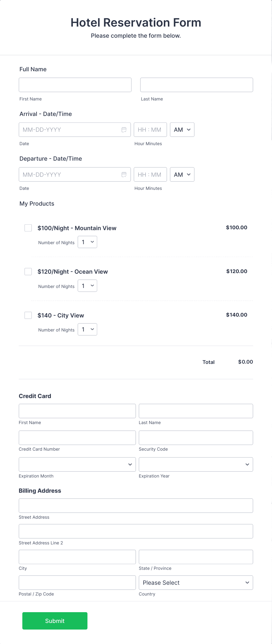Image resolution: width=272 pixels, height=644 pixels.
Task: Expand Ocean View Number of Nights dropdown
Action: (x=87, y=286)
